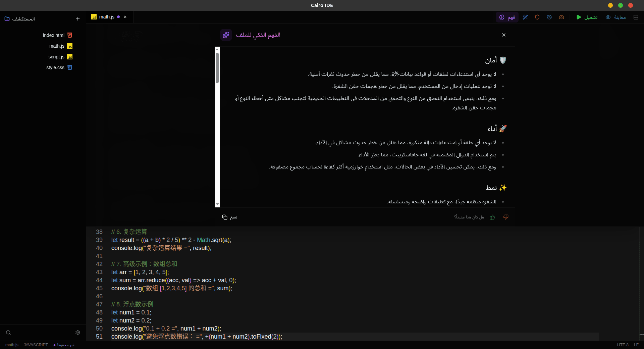This screenshot has height=349, width=644.
Task: Click the analysis panel scrollbar down arrow
Action: [217, 204]
